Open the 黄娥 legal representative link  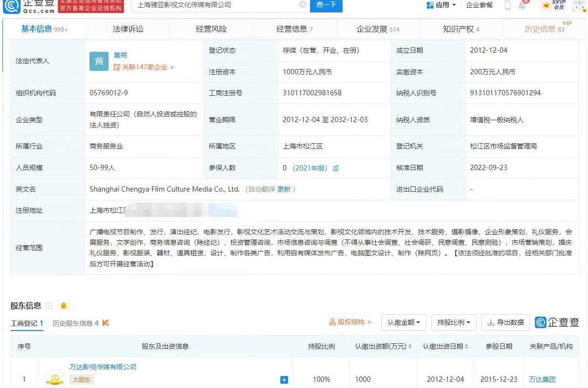pyautogui.click(x=120, y=55)
